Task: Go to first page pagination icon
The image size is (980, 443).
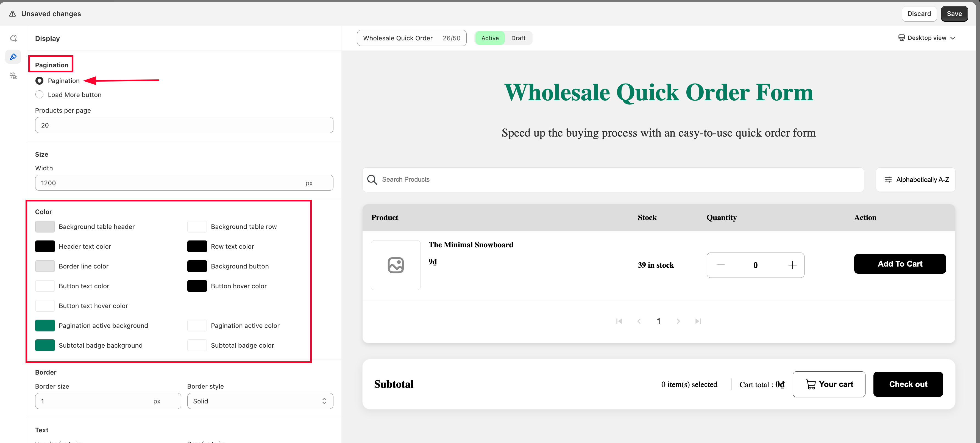Action: (619, 321)
